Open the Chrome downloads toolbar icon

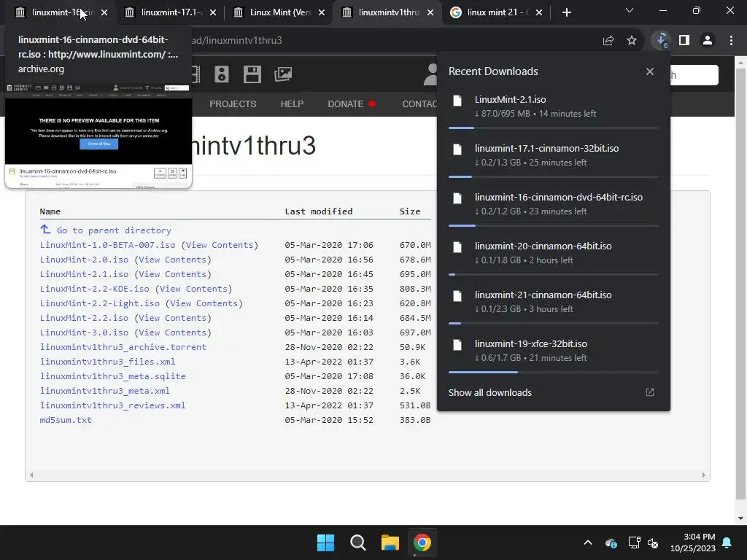pos(662,41)
